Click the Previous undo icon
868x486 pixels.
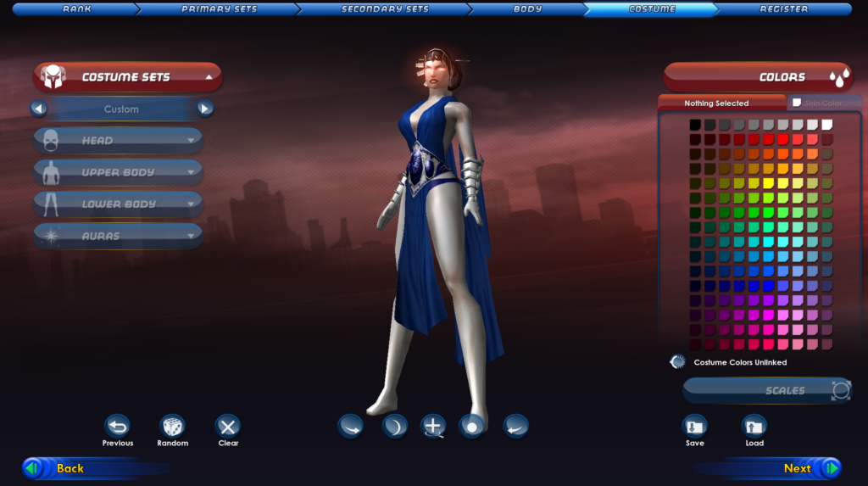pyautogui.click(x=117, y=426)
